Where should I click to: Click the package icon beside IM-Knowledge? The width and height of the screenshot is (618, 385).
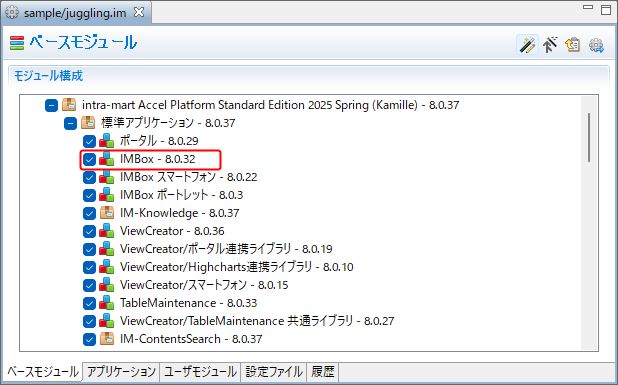click(x=107, y=213)
